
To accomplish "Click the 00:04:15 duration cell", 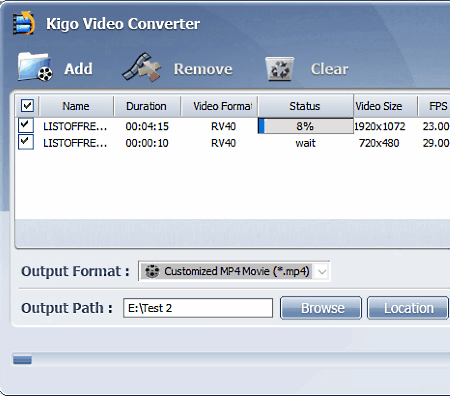I will coord(147,126).
